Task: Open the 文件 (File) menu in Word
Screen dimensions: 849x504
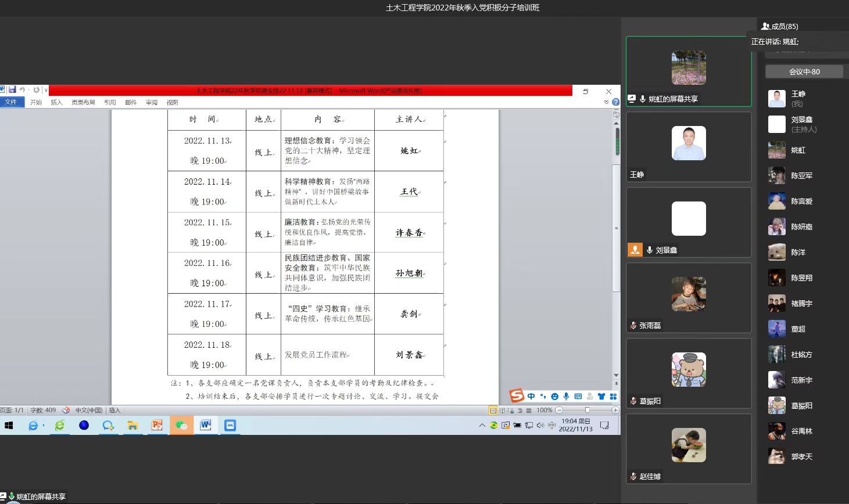Action: [x=11, y=102]
